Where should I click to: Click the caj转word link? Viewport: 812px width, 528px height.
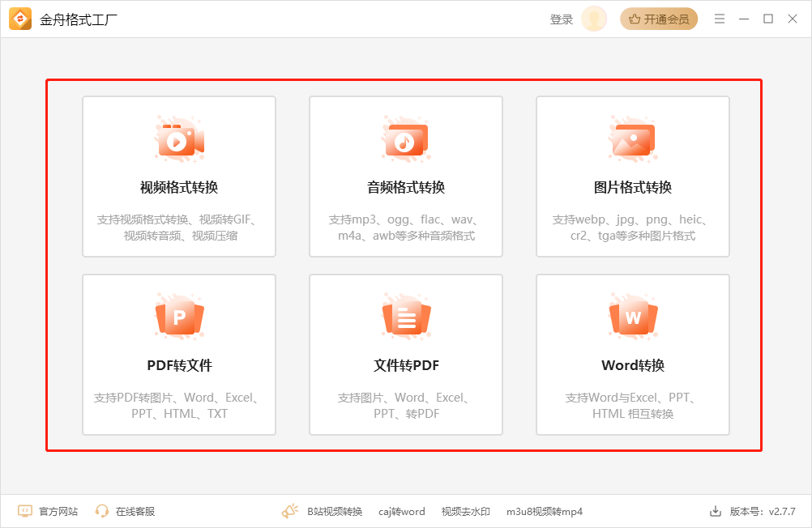click(x=401, y=512)
